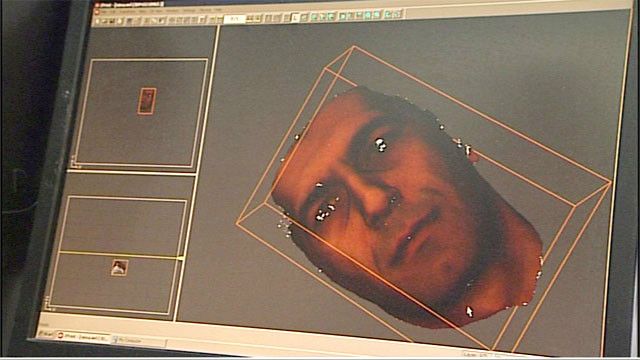Open the last menu in the menu bar
Screen dimensions: 640x360
pyautogui.click(x=218, y=9)
